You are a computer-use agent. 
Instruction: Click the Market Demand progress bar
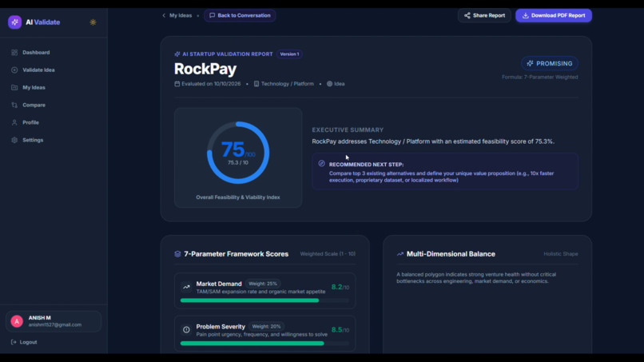tap(265, 300)
